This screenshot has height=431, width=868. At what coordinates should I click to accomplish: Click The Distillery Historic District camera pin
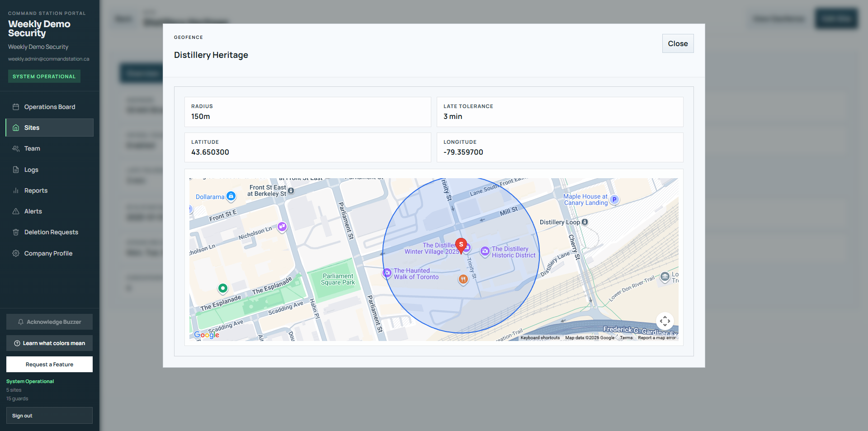[485, 251]
